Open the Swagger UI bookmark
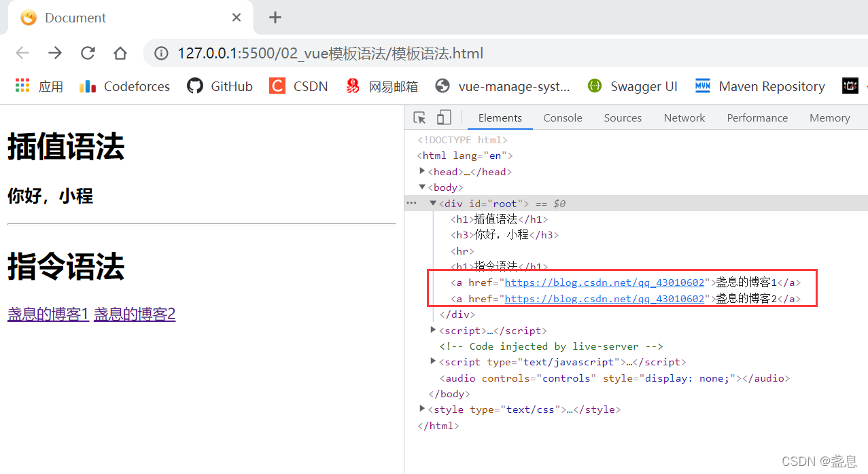868x474 pixels. (x=633, y=86)
